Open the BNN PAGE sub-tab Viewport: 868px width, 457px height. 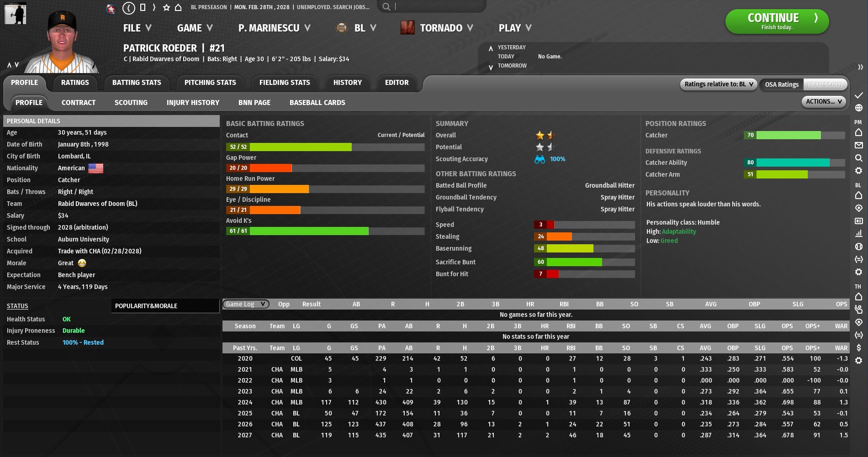click(x=254, y=103)
